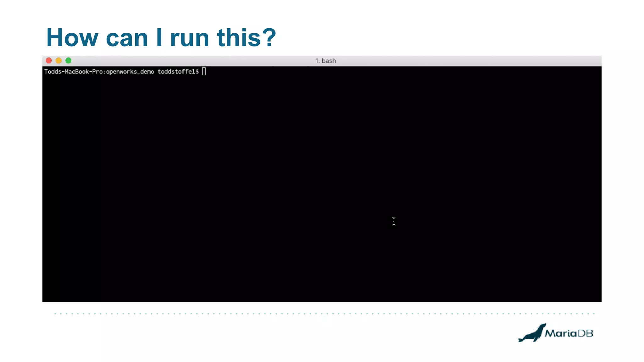Click the prompt text 'Todds-MacBook-Pro:openworks_demo'
Image resolution: width=644 pixels, height=362 pixels.
tap(99, 72)
